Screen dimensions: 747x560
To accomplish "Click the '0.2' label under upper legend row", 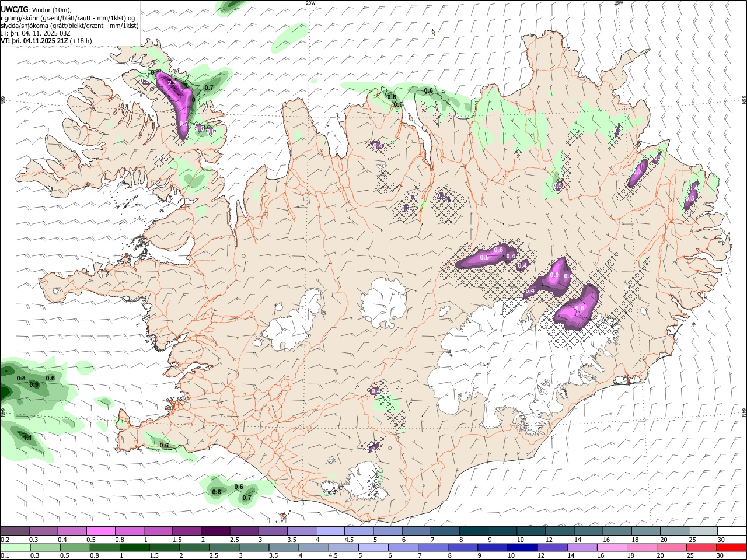I will [x=5, y=540].
